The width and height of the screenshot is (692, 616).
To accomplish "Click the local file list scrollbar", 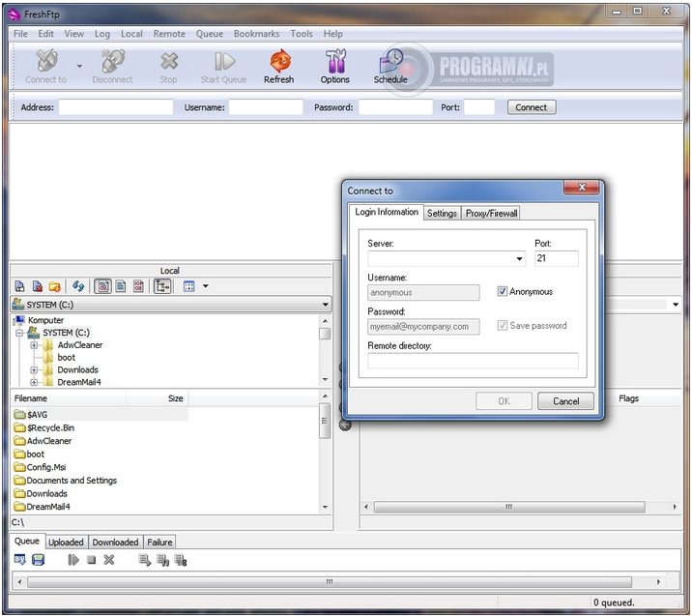I will coord(325,421).
